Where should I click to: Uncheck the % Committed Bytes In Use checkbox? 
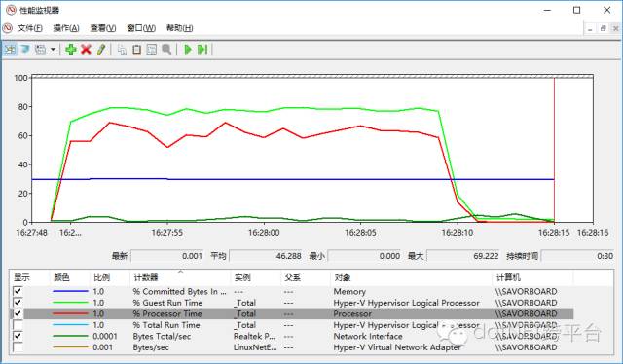coord(18,291)
